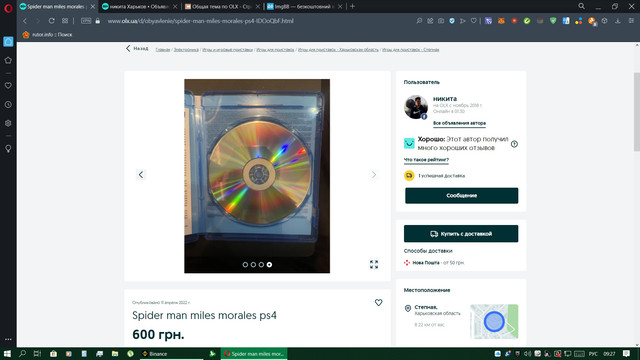Open speed dial grid icon
The height and width of the screenshot is (360, 640).
(x=65, y=21)
